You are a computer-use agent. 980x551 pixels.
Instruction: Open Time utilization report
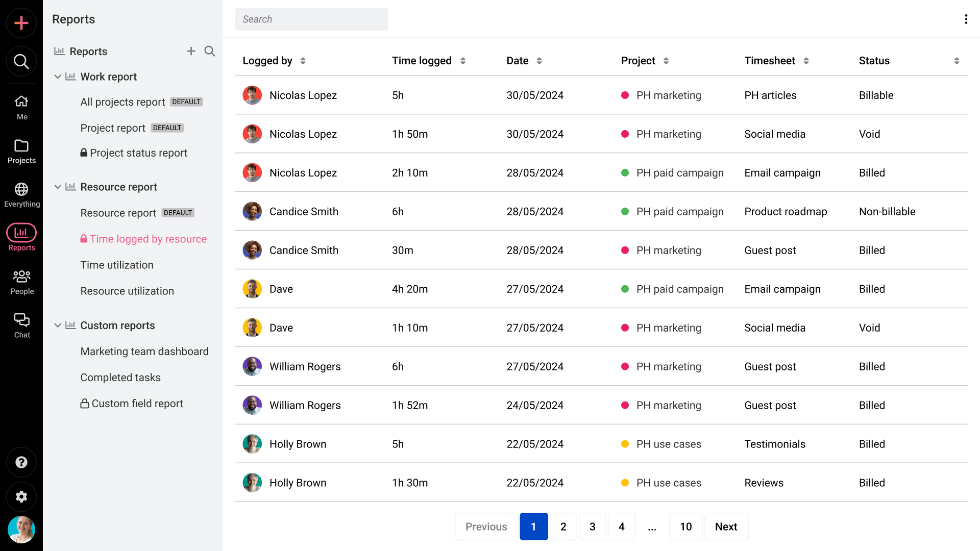117,265
